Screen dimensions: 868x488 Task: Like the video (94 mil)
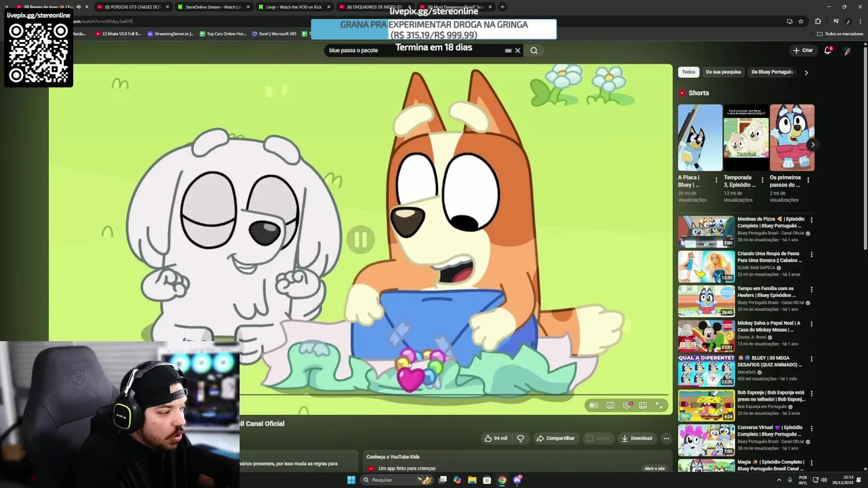pyautogui.click(x=496, y=439)
